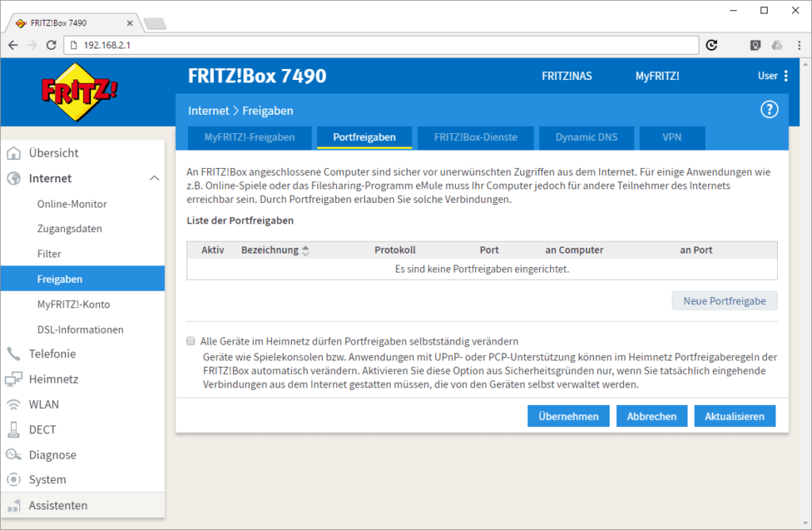Click the Protokoll column header
The width and height of the screenshot is (812, 530).
point(395,250)
